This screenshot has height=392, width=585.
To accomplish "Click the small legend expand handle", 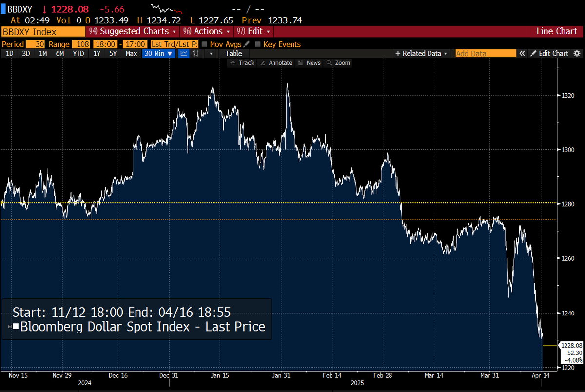I will (x=9, y=327).
